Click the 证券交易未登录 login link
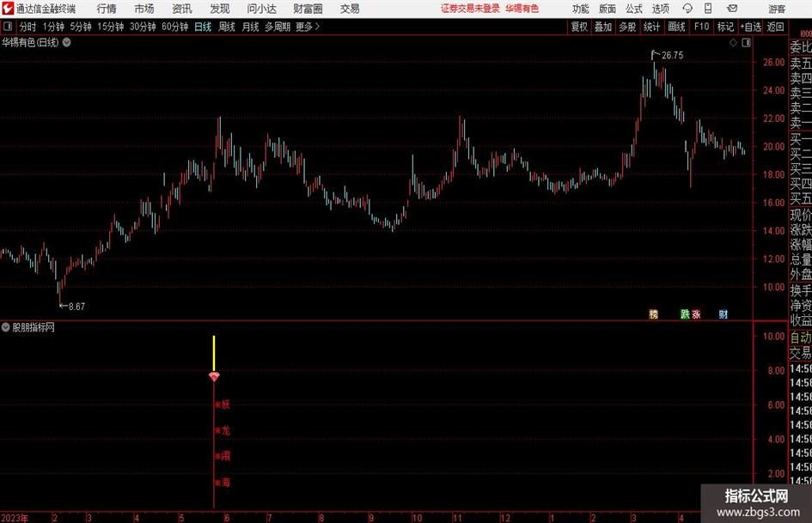This screenshot has height=523, width=812. [x=470, y=9]
